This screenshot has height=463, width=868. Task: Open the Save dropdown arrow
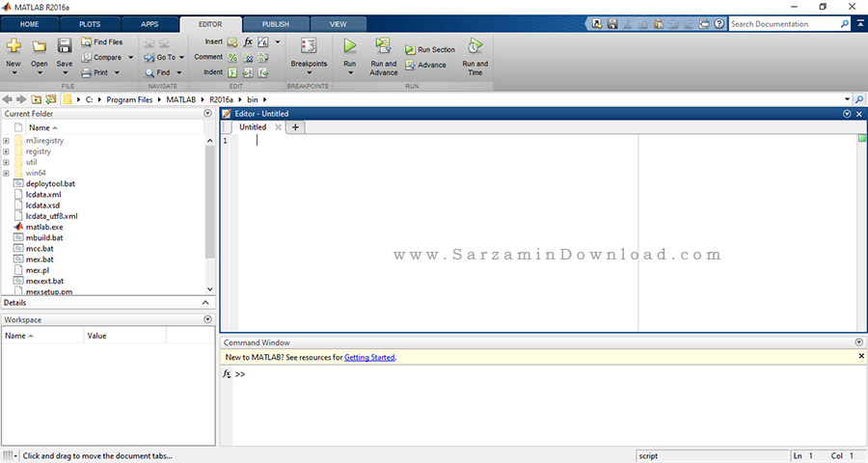pyautogui.click(x=65, y=72)
